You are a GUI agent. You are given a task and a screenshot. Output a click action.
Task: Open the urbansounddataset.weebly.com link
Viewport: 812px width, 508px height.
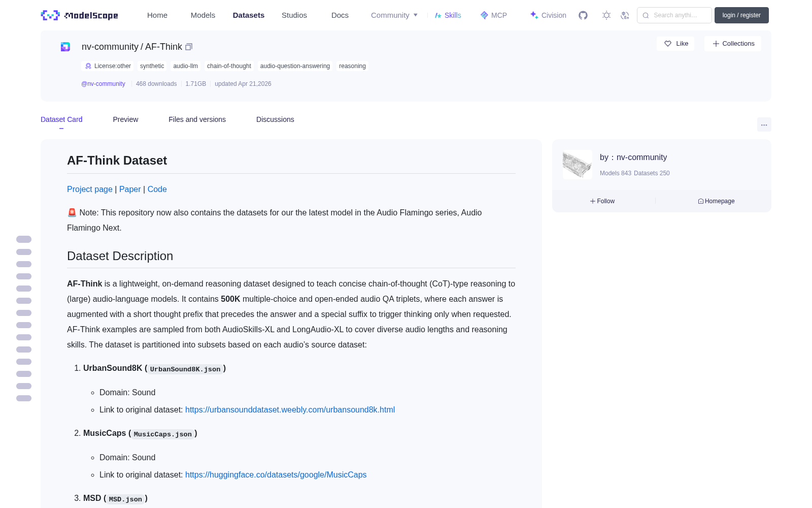coord(290,409)
